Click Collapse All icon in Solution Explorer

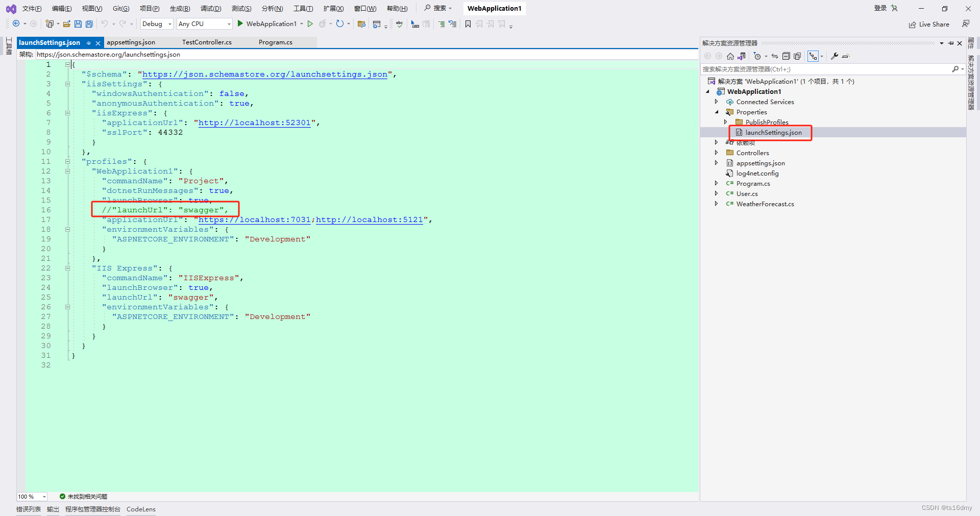point(786,56)
